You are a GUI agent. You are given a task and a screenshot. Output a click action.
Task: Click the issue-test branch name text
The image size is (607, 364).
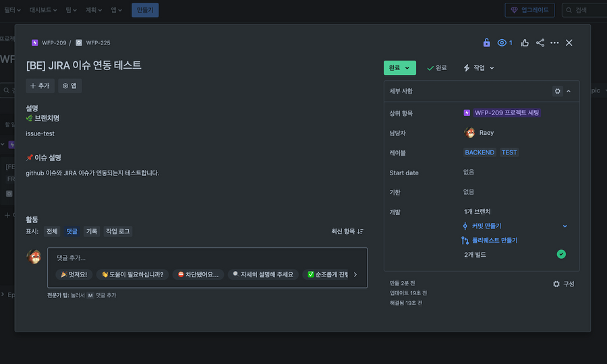pos(40,133)
